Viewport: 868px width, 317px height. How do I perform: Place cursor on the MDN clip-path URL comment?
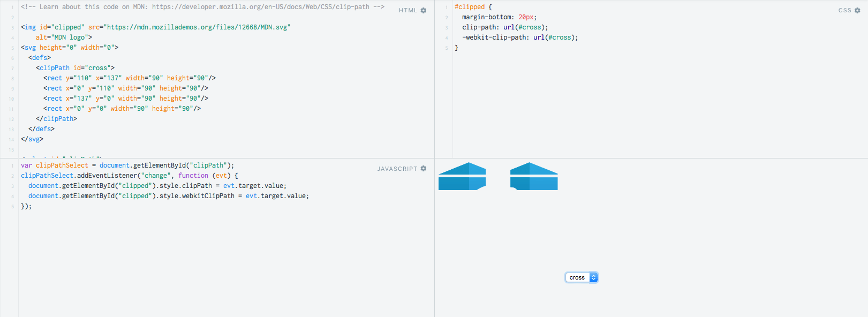pos(202,7)
